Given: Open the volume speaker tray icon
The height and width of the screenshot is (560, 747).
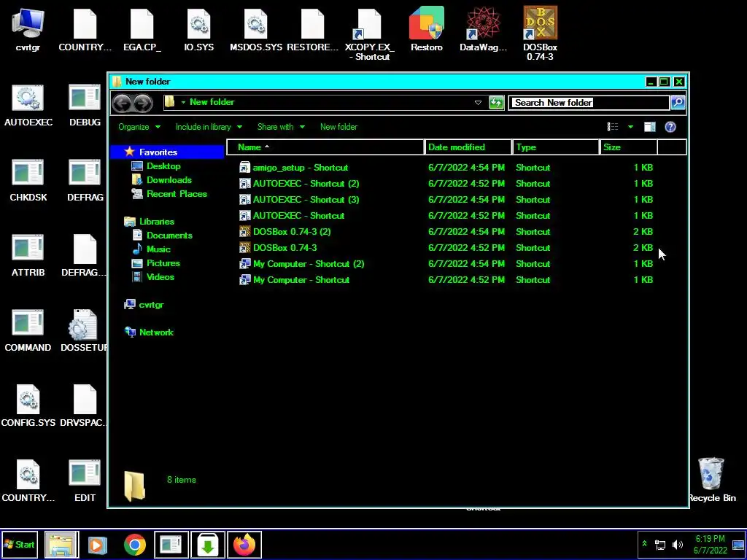Looking at the screenshot, I should [677, 545].
